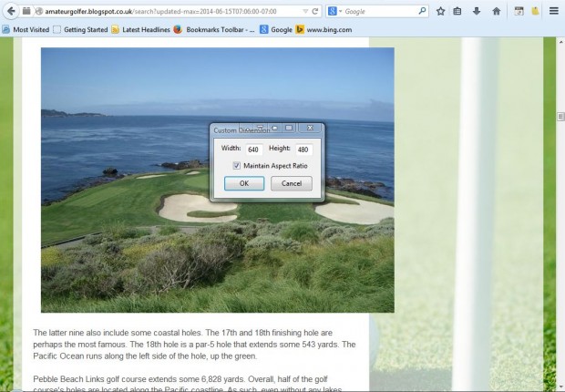Image resolution: width=565 pixels, height=392 pixels.
Task: Click the Google search input field
Action: [380, 12]
